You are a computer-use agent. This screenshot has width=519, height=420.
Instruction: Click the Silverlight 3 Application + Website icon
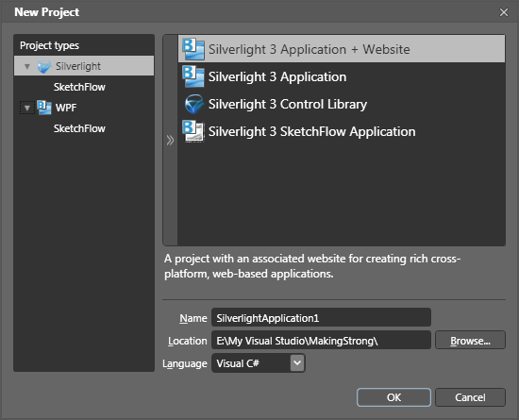(x=193, y=49)
